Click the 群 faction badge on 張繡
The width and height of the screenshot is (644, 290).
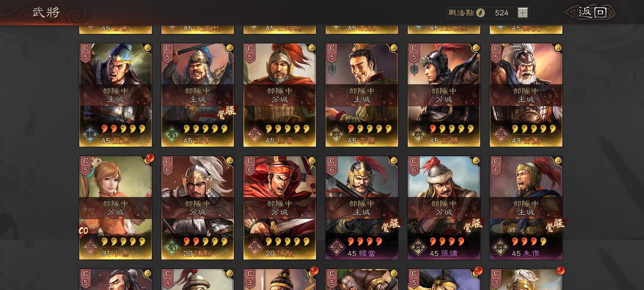[418, 247]
